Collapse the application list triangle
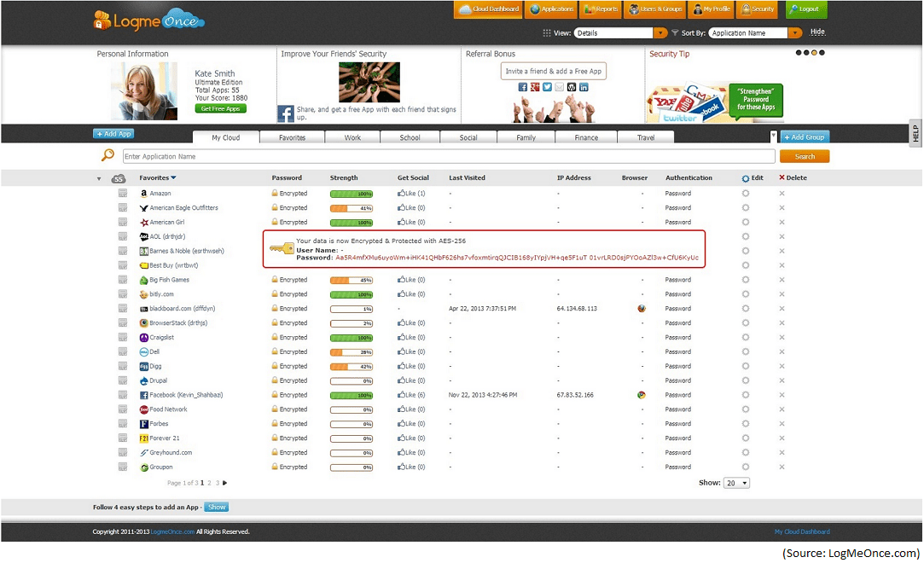924x563 pixels. click(x=99, y=178)
